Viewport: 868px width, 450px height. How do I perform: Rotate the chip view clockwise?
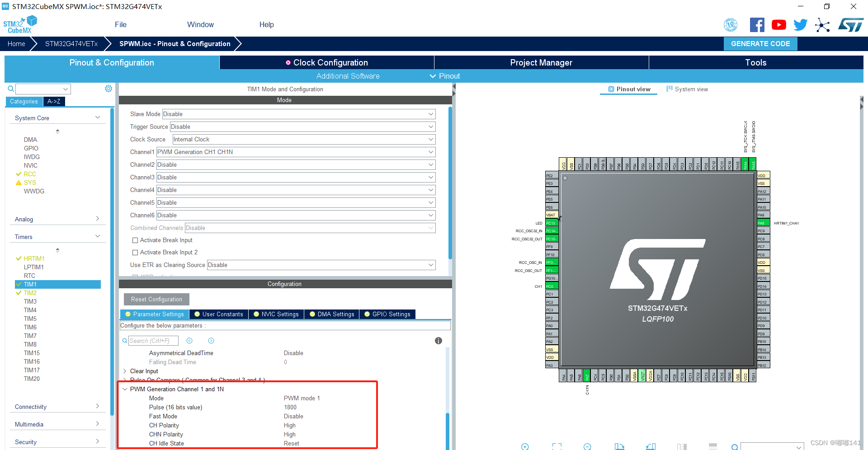(620, 447)
